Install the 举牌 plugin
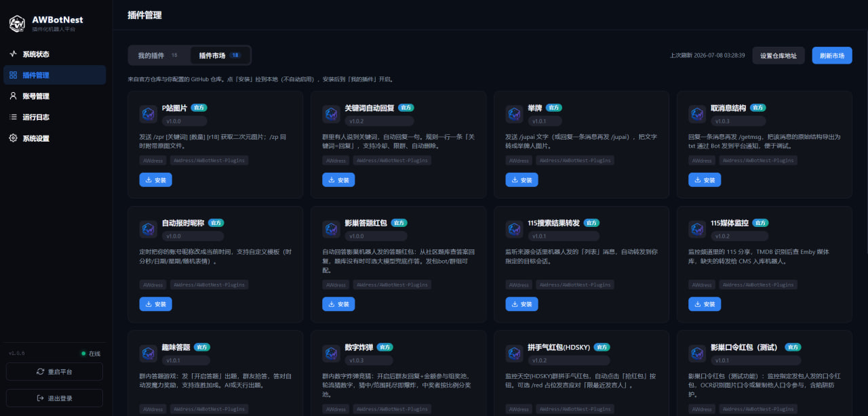The height and width of the screenshot is (416, 868). (521, 180)
